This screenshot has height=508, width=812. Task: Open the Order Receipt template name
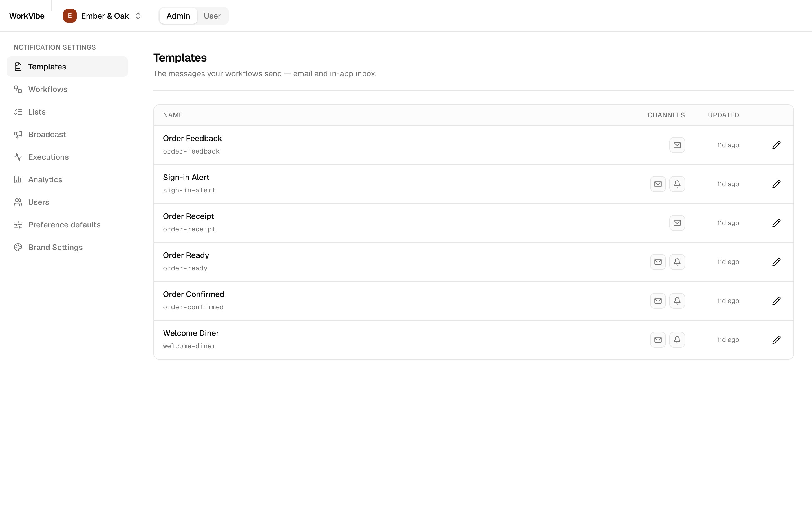[x=188, y=216]
